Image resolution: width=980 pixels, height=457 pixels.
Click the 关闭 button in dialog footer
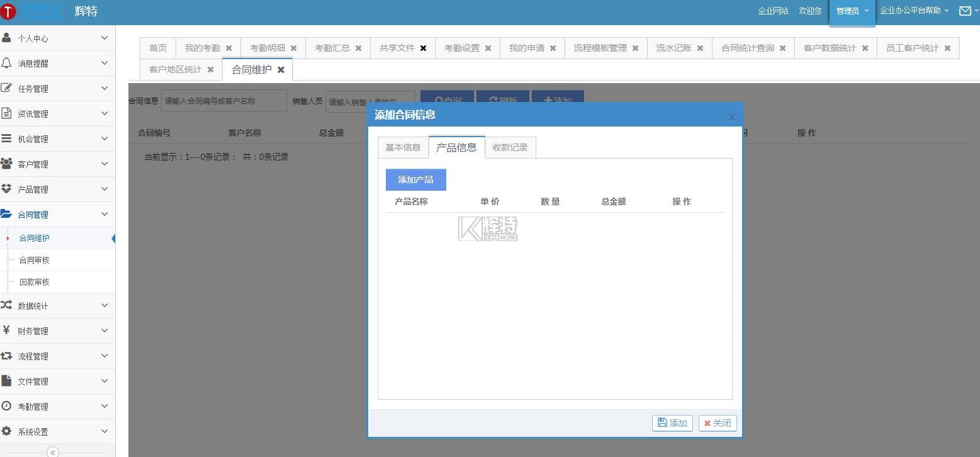(717, 423)
